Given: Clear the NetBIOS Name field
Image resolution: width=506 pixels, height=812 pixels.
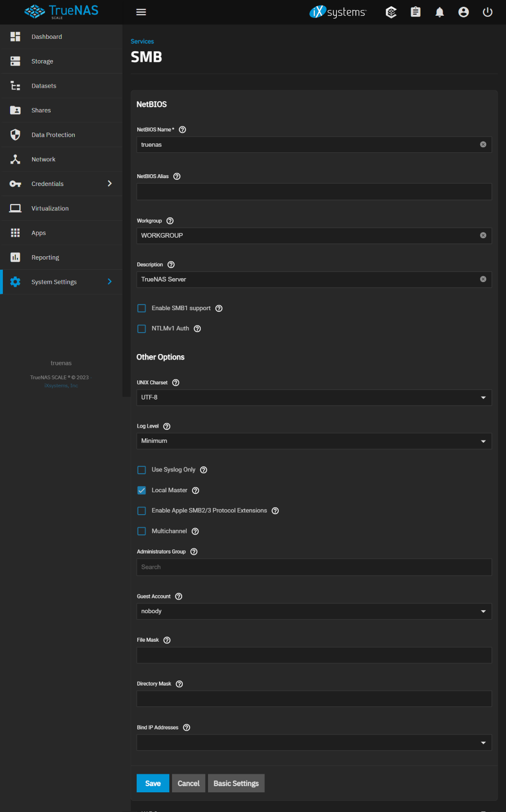Looking at the screenshot, I should click(x=483, y=144).
